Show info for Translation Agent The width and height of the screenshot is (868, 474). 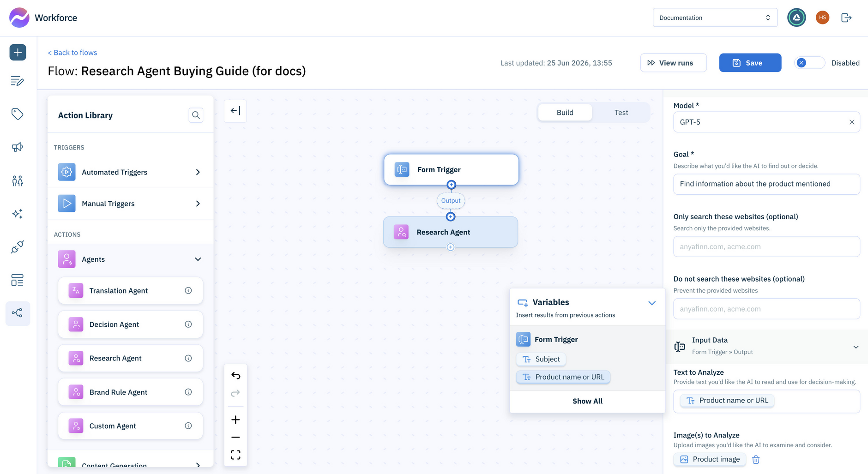point(188,290)
